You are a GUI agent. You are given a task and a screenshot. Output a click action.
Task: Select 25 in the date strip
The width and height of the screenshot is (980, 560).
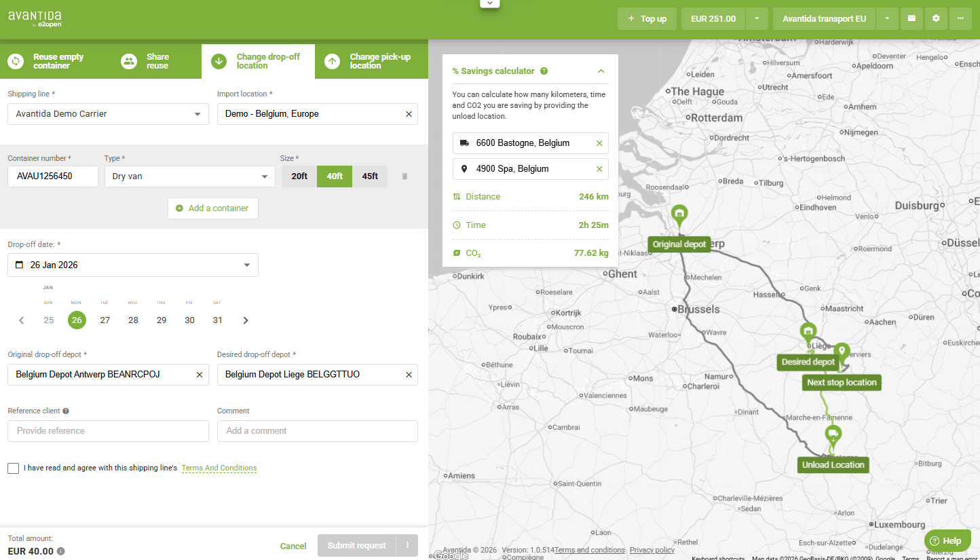click(49, 320)
